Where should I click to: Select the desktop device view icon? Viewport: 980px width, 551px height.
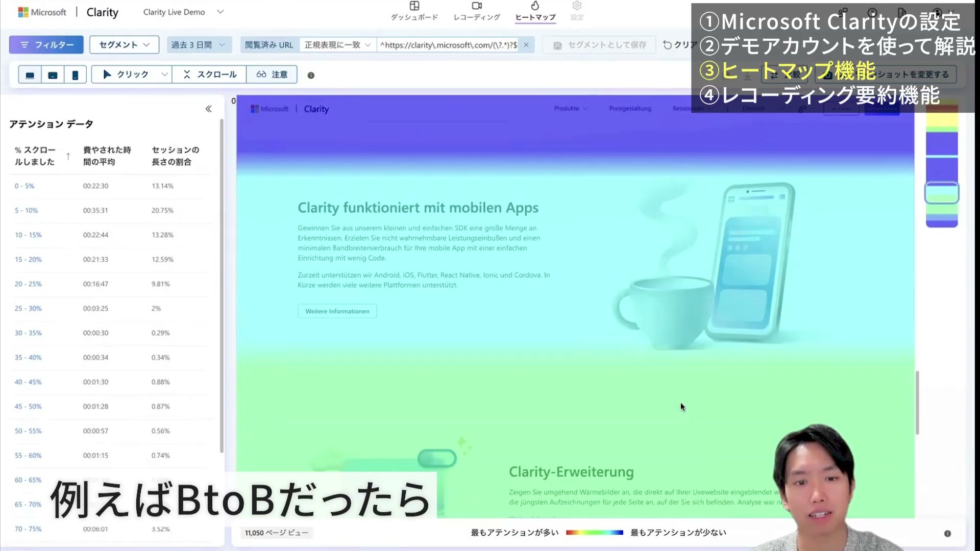[x=30, y=75]
